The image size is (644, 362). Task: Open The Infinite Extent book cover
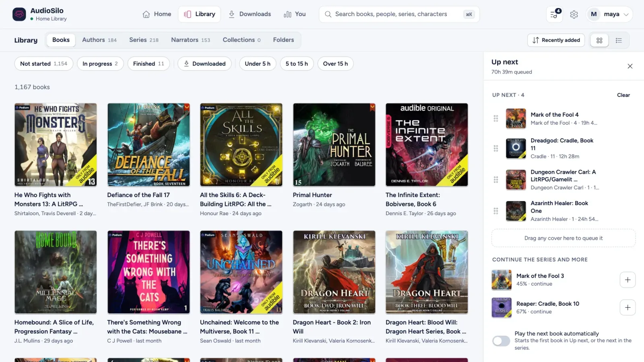(x=427, y=145)
